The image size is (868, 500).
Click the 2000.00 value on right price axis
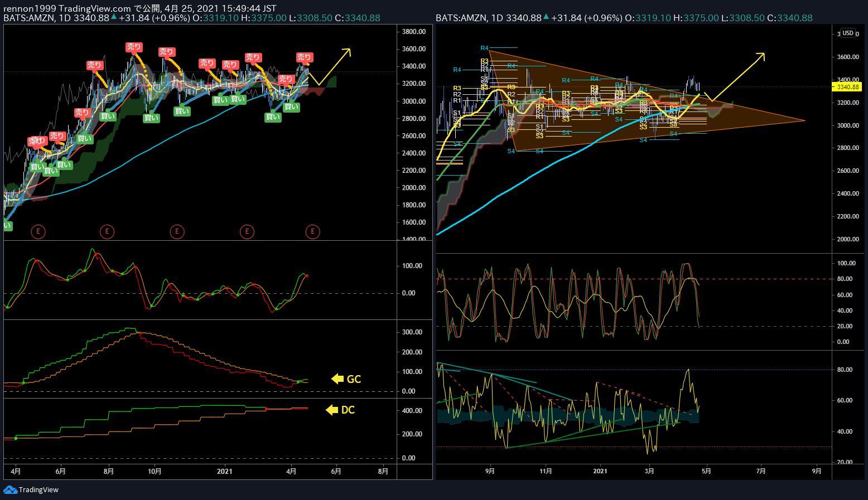(848, 239)
